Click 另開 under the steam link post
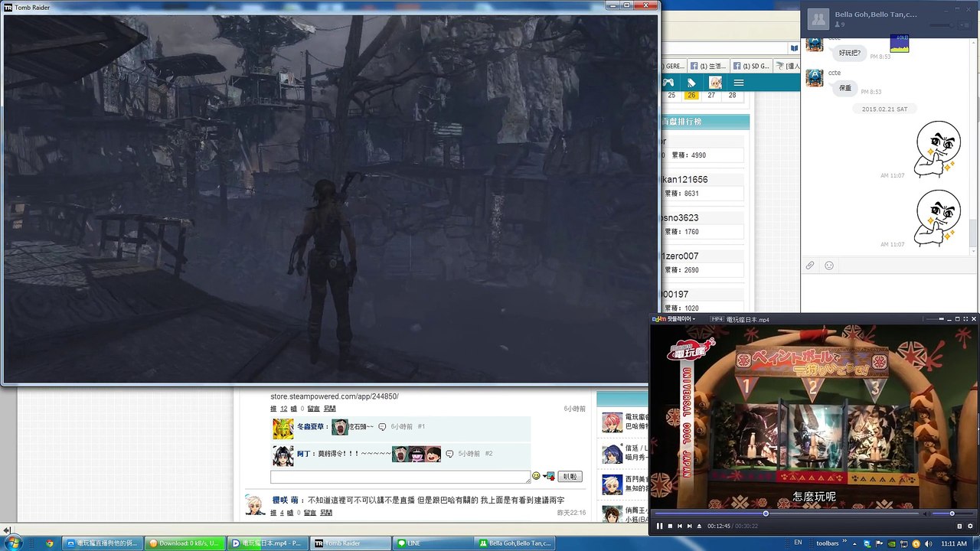The height and width of the screenshot is (551, 980). tap(332, 409)
